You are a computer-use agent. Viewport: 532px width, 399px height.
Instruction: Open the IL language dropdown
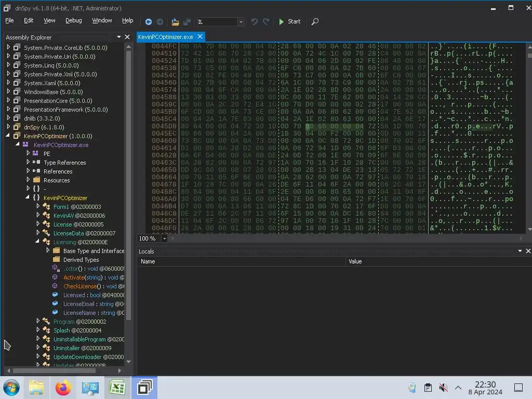[241, 22]
